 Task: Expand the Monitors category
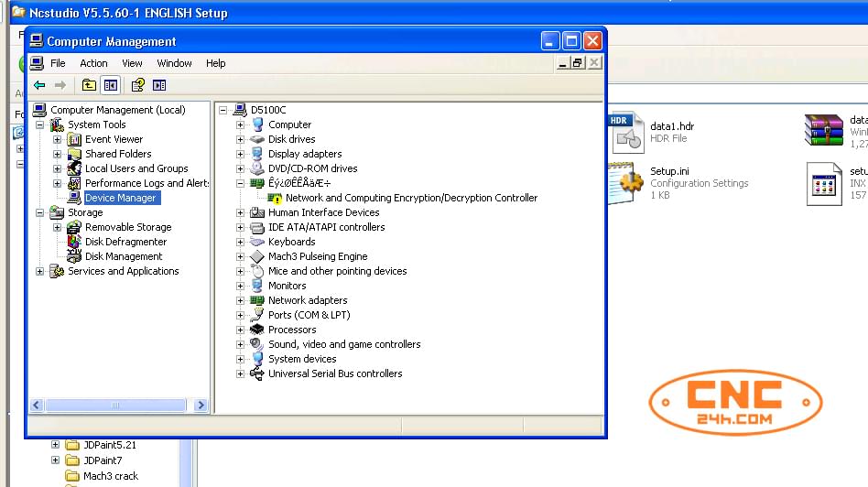pos(240,286)
